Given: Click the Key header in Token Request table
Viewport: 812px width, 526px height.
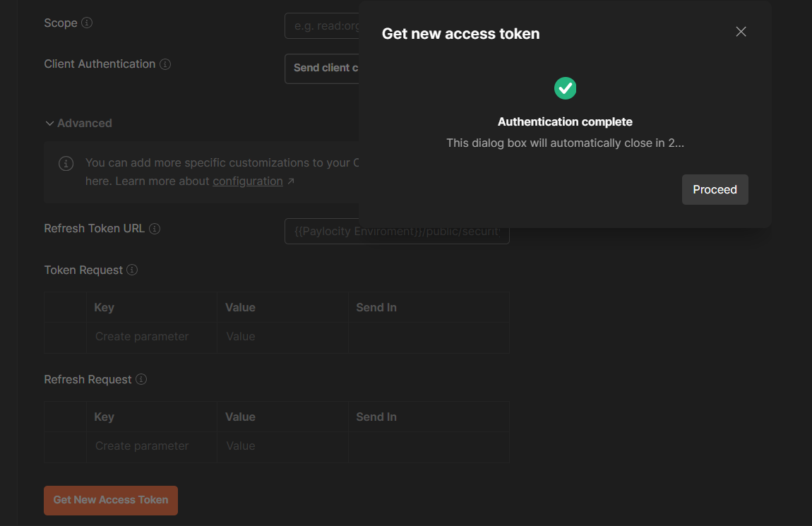Looking at the screenshot, I should tap(104, 308).
